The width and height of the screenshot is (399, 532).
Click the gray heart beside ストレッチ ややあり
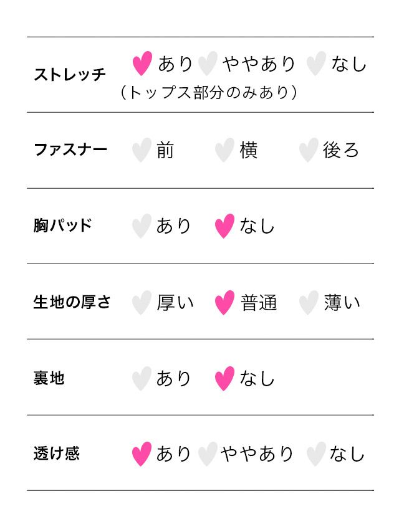[x=207, y=63]
